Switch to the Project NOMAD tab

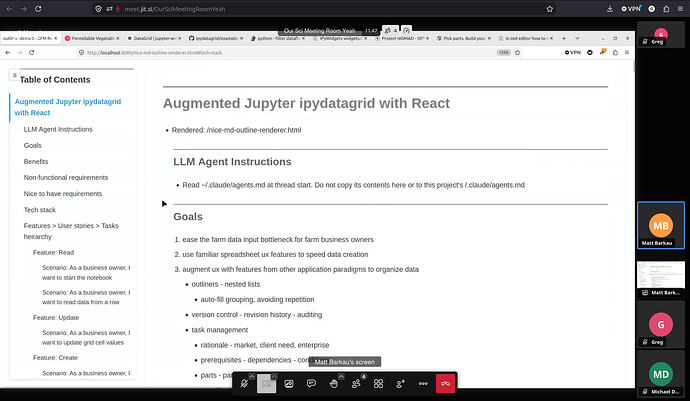click(x=402, y=38)
